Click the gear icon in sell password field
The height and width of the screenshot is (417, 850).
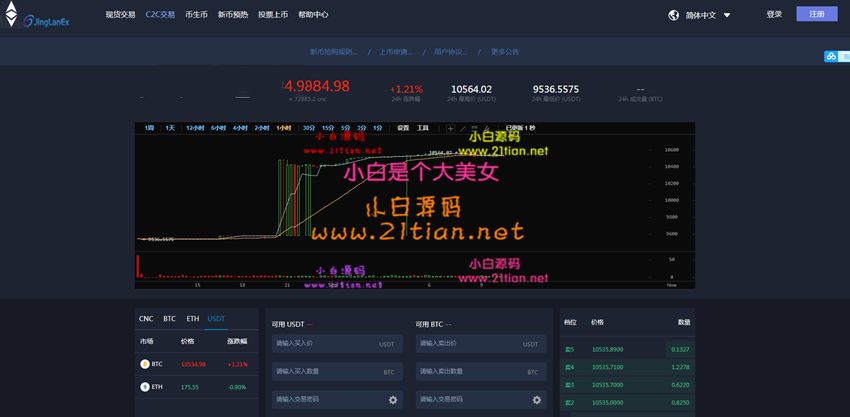[x=537, y=400]
